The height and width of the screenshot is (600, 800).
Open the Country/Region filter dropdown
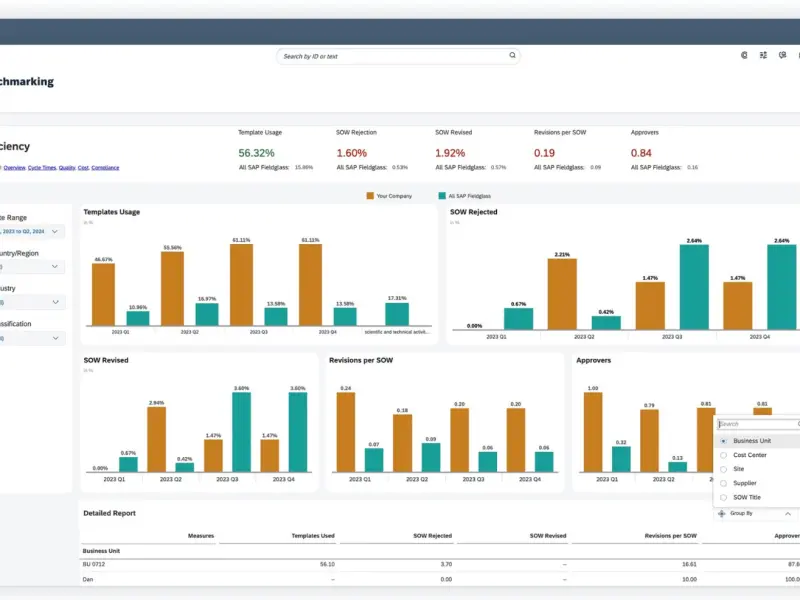[x=54, y=267]
